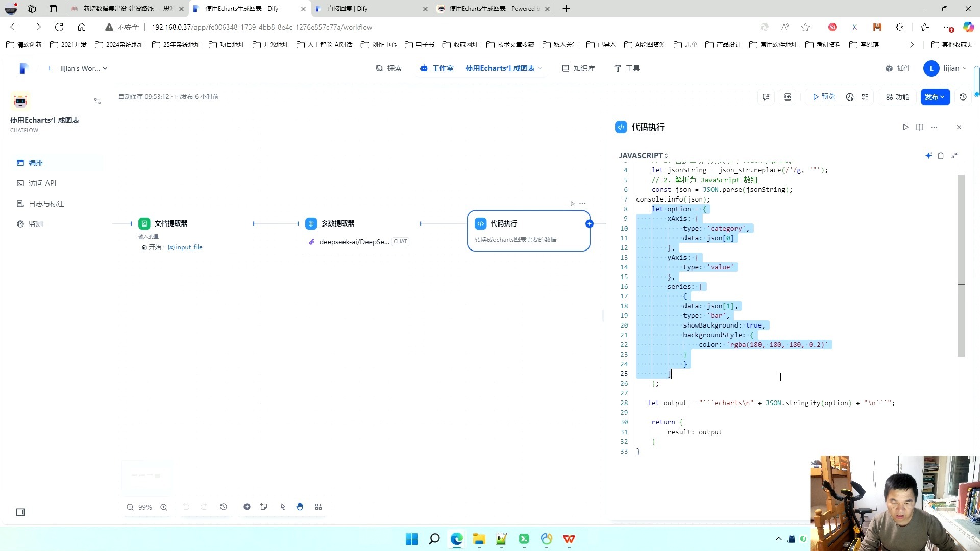Viewport: 980px width, 551px height.
Task: Open the checklist icon in the top toolbar
Action: (865, 97)
